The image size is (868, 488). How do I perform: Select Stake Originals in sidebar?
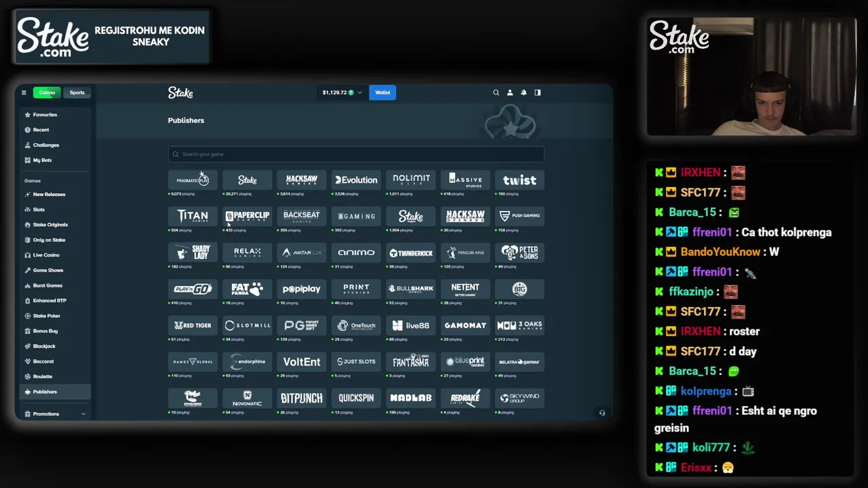tap(55, 224)
